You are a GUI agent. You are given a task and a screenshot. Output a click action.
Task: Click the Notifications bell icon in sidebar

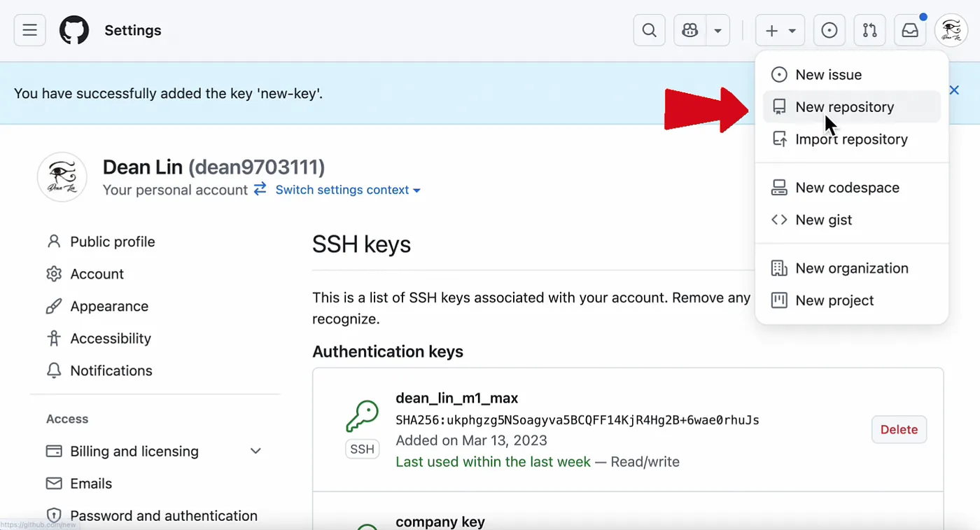tap(54, 370)
